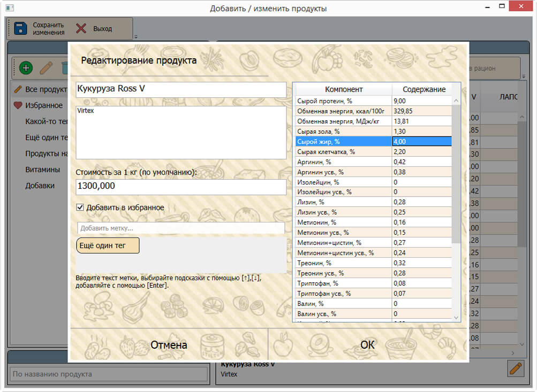Select 'Витамины' in the sidebar list
The height and width of the screenshot is (392, 537).
tap(42, 170)
